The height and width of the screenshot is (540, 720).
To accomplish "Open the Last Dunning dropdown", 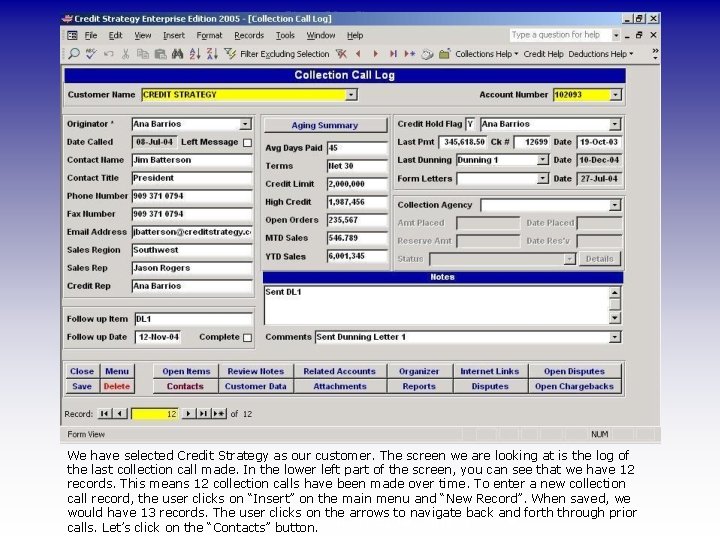I will point(543,160).
